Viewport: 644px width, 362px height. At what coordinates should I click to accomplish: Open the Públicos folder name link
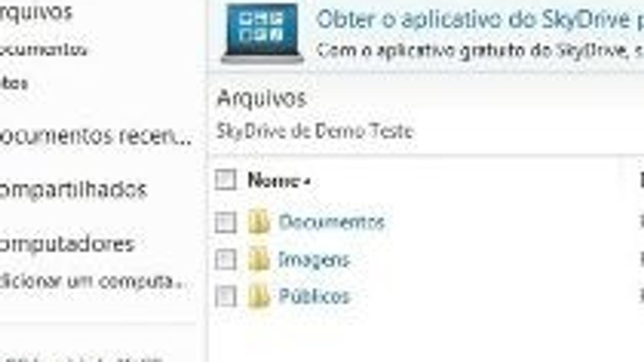pos(314,297)
